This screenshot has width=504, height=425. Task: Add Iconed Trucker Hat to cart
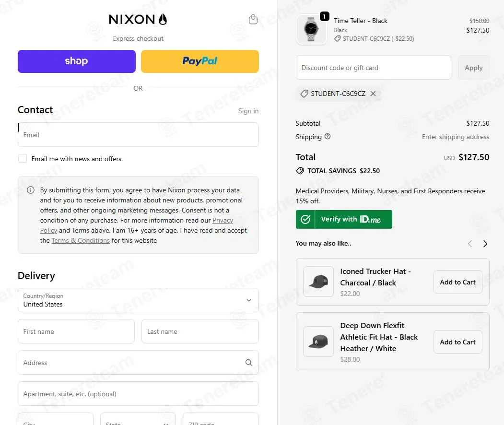coord(457,282)
